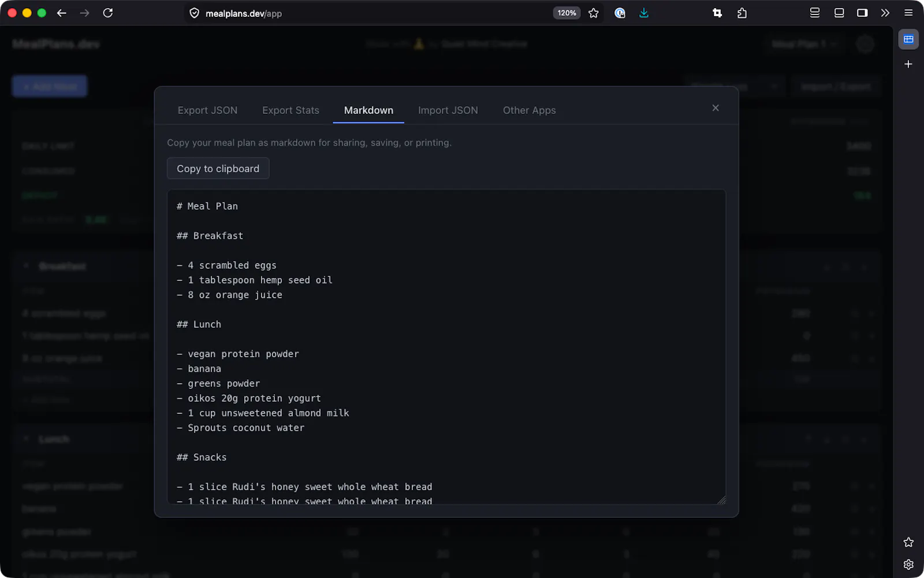Click the 'greens powder' line
Image resolution: width=924 pixels, height=578 pixels.
[x=218, y=383]
